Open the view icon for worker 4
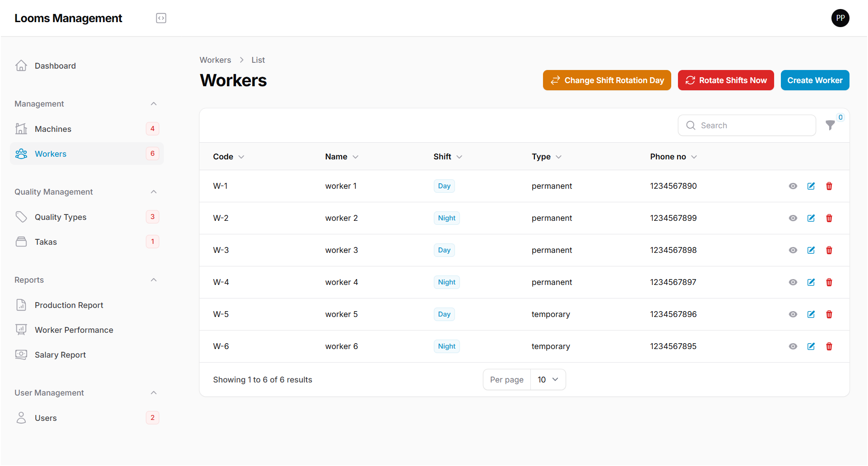Image resolution: width=868 pixels, height=466 pixels. [793, 282]
